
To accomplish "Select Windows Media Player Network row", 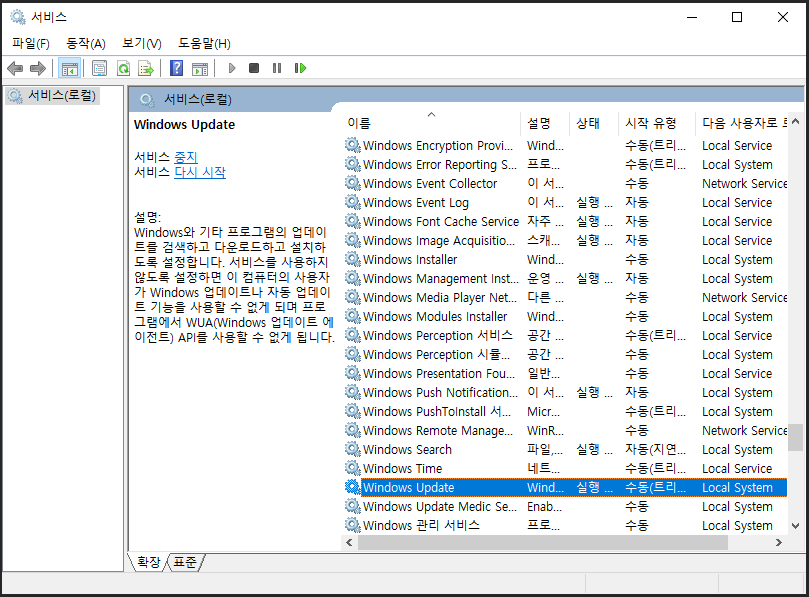I will point(565,298).
